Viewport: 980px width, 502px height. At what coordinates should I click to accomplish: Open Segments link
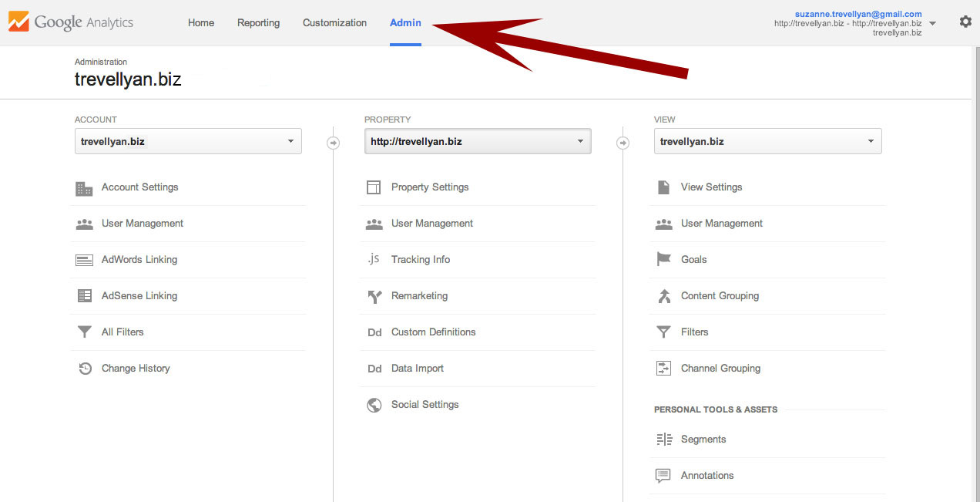[x=703, y=440]
